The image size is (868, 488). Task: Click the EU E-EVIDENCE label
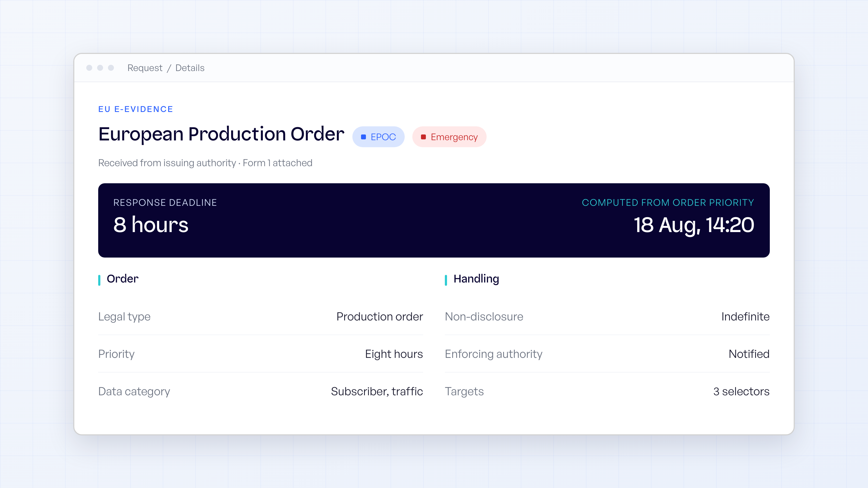click(135, 109)
